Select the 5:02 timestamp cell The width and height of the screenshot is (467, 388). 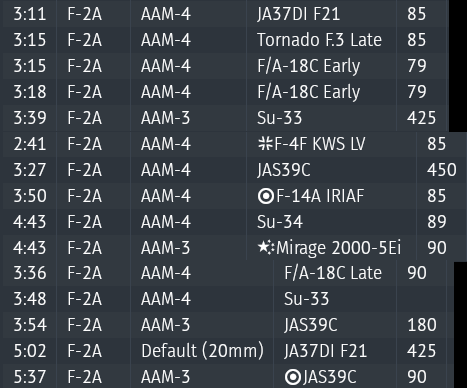tap(30, 351)
